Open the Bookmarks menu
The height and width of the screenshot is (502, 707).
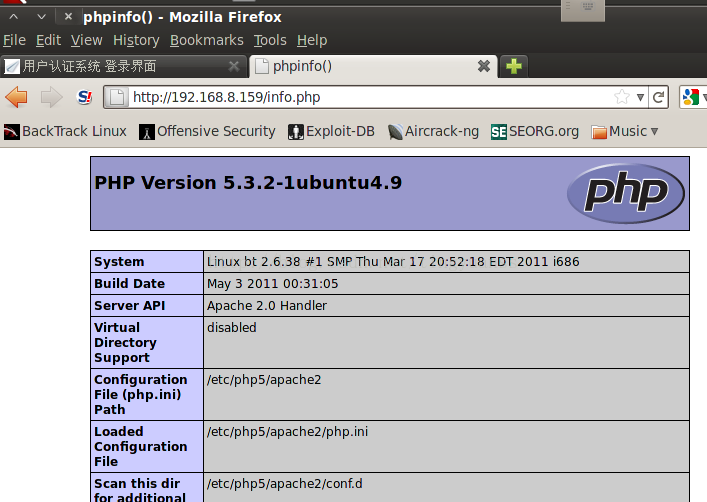pyautogui.click(x=207, y=40)
